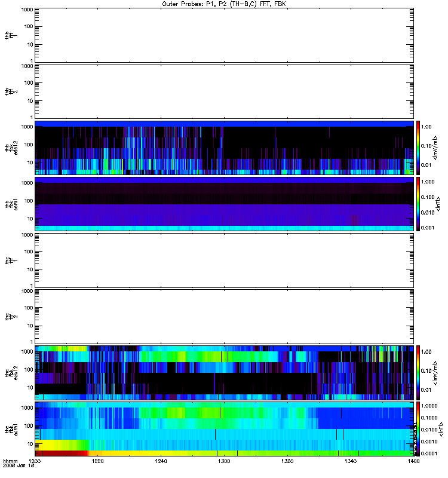This screenshot has height=478, width=448.
Task: Click the 'thc fff 1' panel axis label
Action: [x=11, y=261]
